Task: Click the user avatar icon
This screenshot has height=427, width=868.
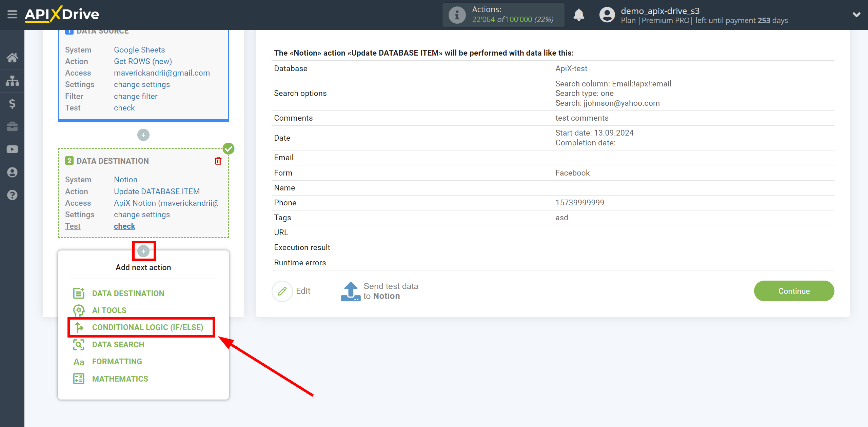Action: 607,15
